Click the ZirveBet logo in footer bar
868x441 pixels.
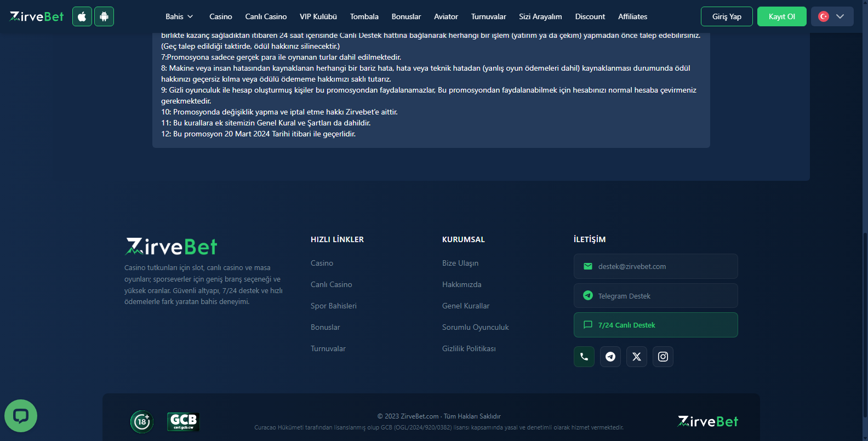tap(708, 421)
